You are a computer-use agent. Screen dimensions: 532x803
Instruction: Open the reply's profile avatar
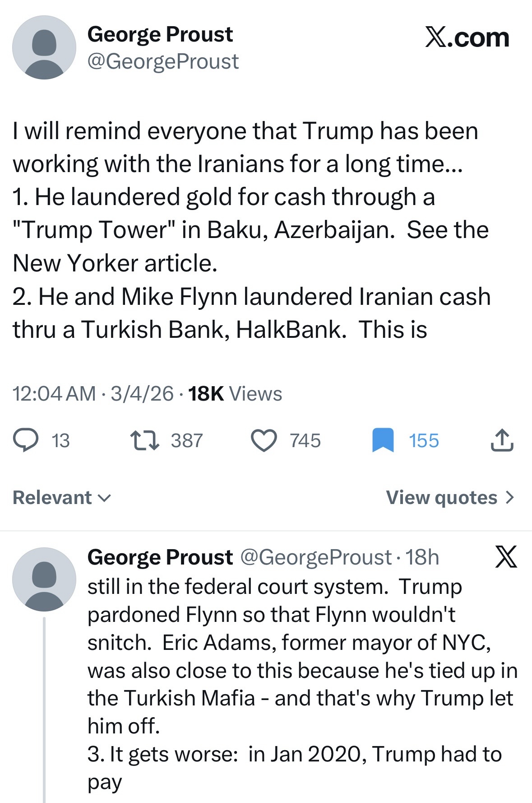point(44,579)
